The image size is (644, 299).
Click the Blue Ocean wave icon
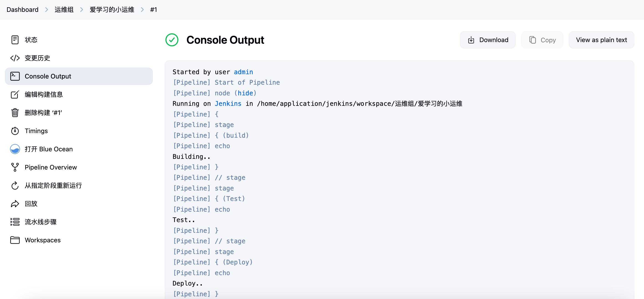point(15,149)
